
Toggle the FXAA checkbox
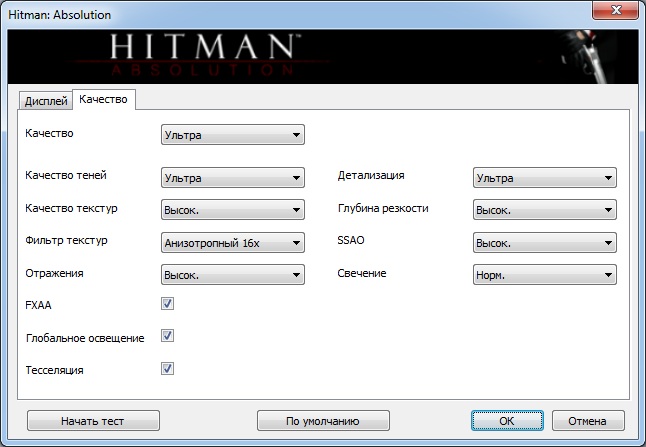point(167,304)
